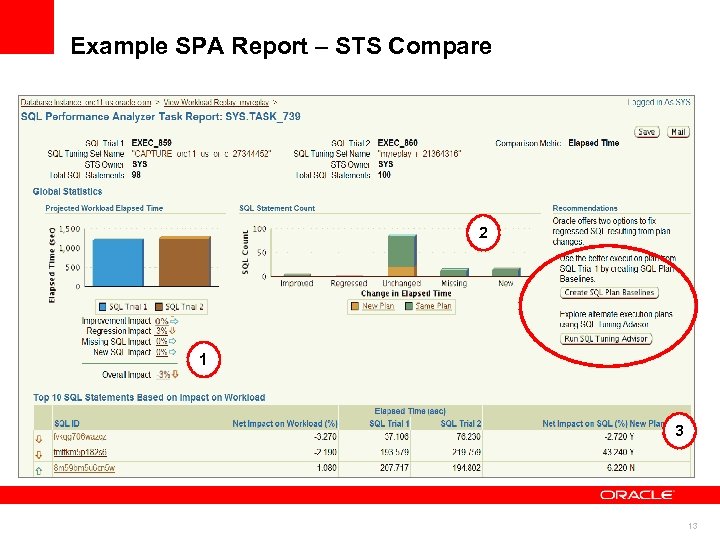This screenshot has height=540, width=720.
Task: Click right arrow icon beside Improvement Impact
Action: [174, 321]
